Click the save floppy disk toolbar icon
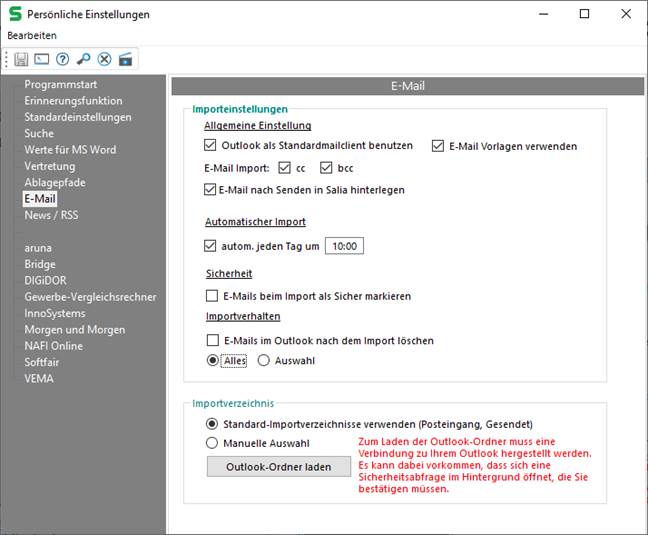648x535 pixels. tap(21, 59)
